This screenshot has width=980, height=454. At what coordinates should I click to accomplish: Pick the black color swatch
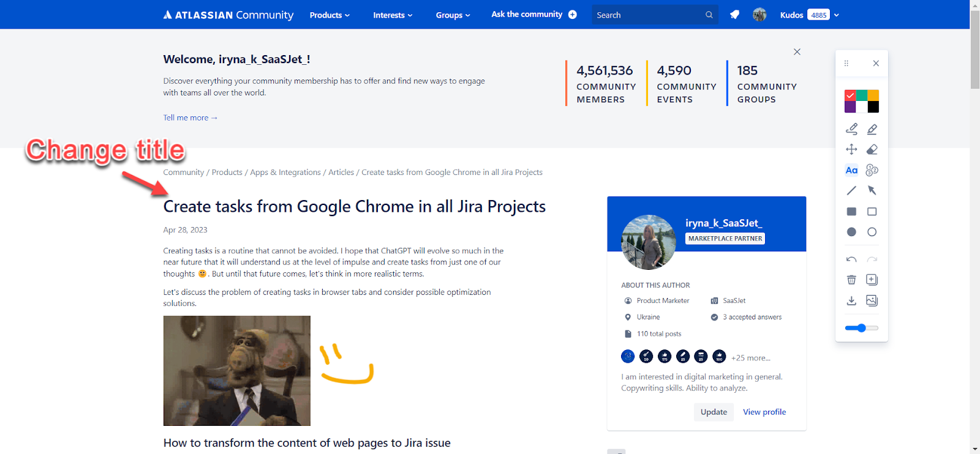[x=873, y=107]
